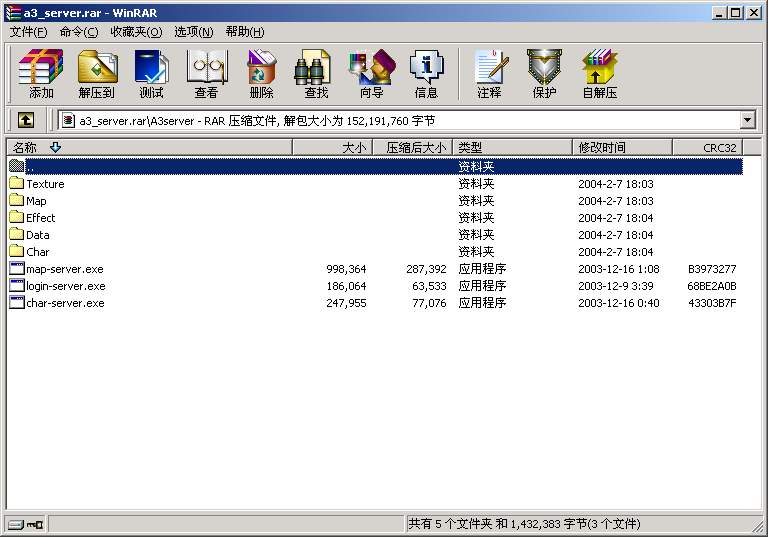Viewport: 768px width, 537px height.
Task: Click the 解压到 (Extract To) icon
Action: coord(97,74)
